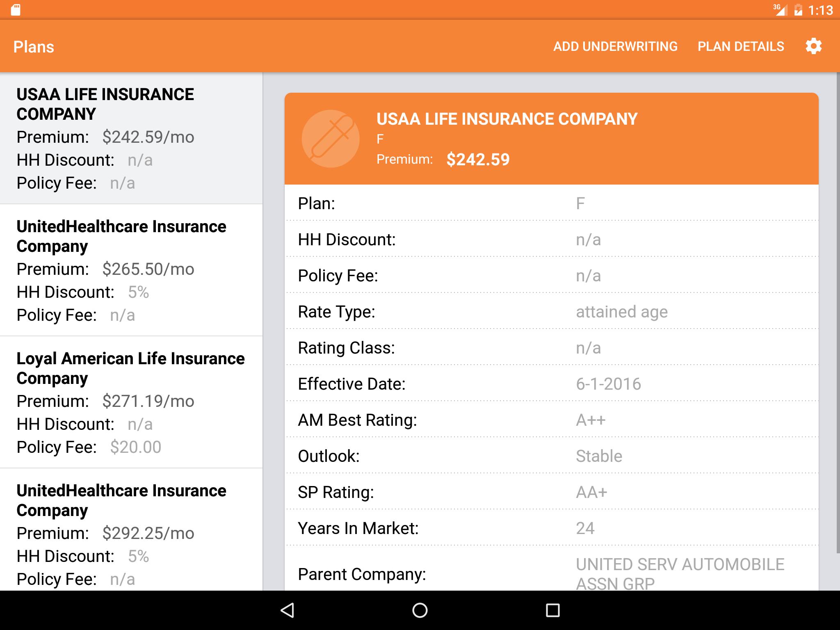Click Plan row value F
This screenshot has height=630, width=840.
[x=580, y=203]
